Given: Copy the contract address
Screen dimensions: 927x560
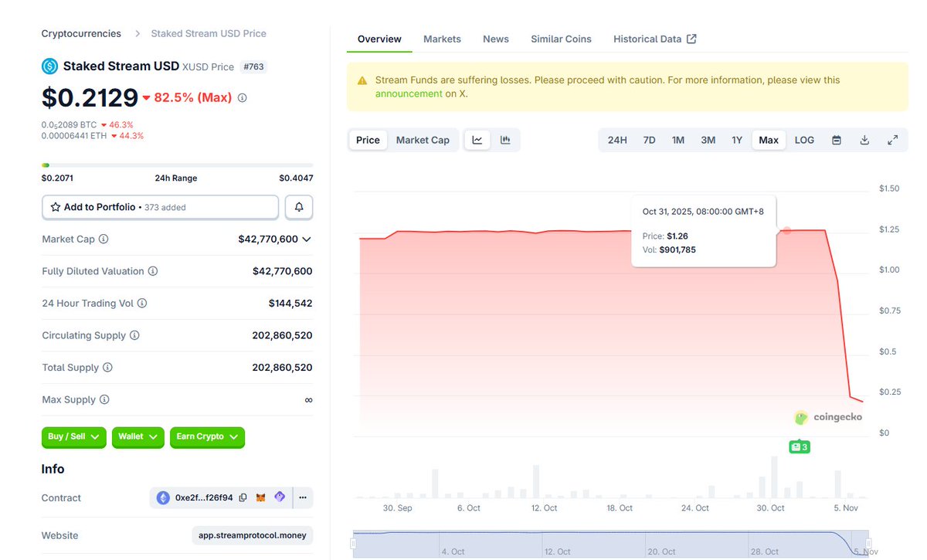Looking at the screenshot, I should tap(243, 498).
